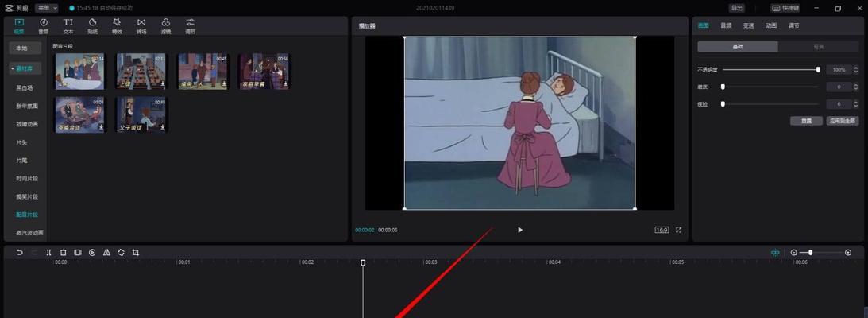
Task: Select the 蒸汽波动画 category
Action: click(x=30, y=233)
